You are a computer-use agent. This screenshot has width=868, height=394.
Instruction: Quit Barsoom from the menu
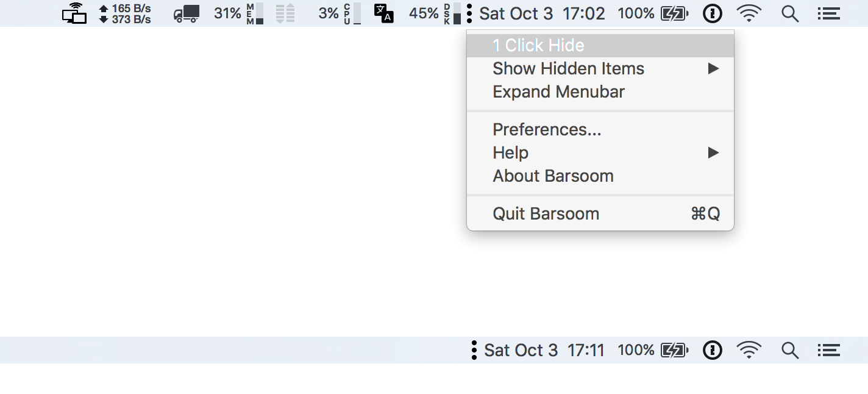coord(546,214)
